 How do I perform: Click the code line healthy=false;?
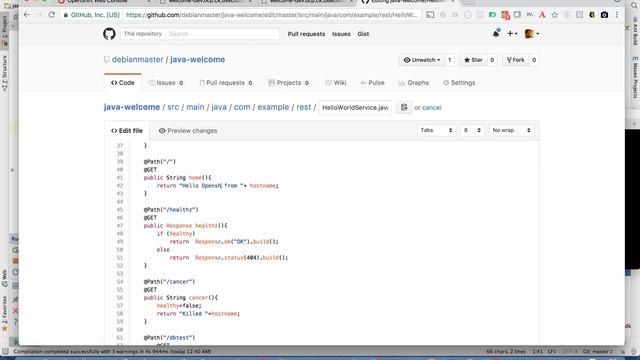(179, 306)
